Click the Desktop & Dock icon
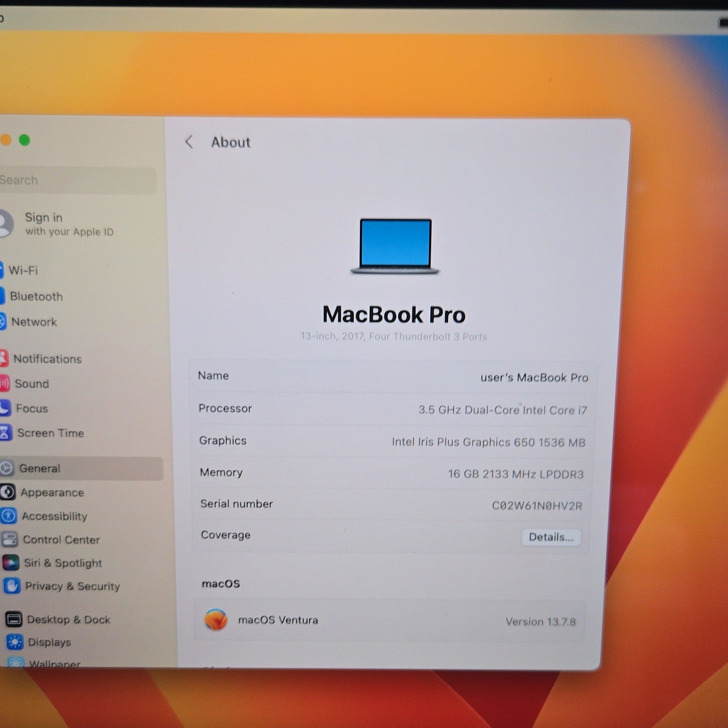Viewport: 728px width, 728px height. tap(14, 619)
